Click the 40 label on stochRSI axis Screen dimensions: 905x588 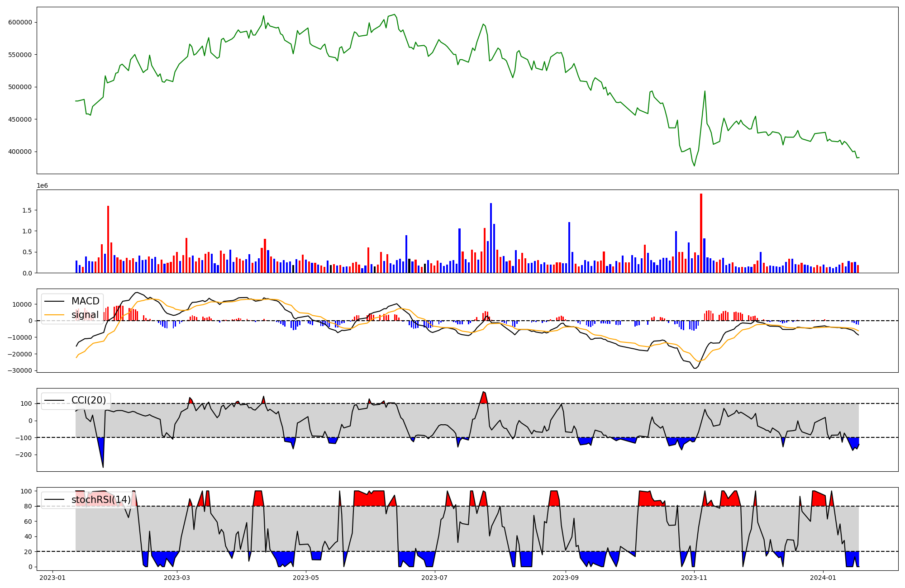(x=28, y=537)
